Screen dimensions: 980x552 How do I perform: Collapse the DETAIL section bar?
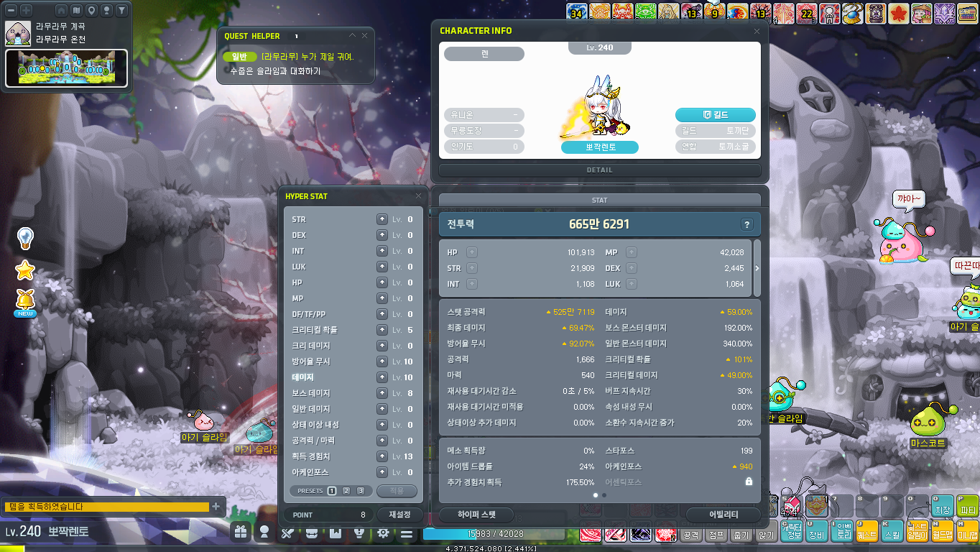pyautogui.click(x=600, y=170)
